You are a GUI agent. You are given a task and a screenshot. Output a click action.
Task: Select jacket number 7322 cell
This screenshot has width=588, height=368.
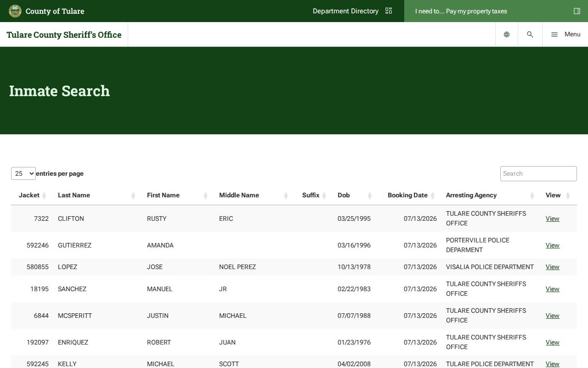41,218
